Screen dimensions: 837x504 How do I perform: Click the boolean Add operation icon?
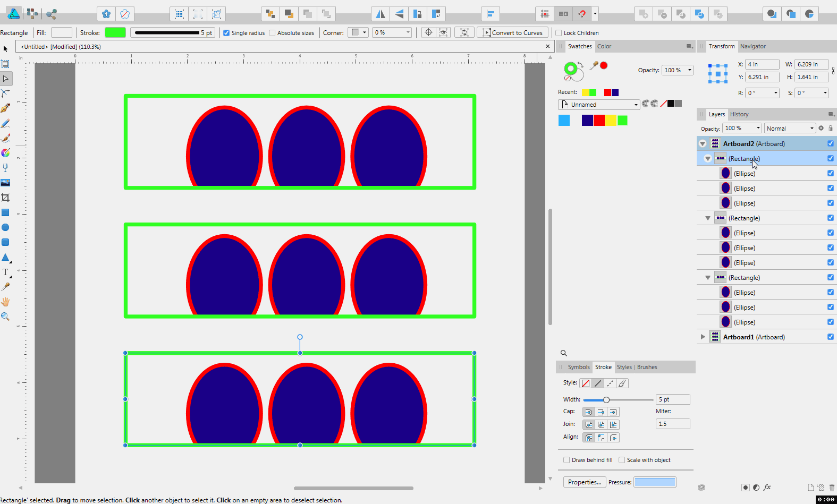[x=644, y=14]
